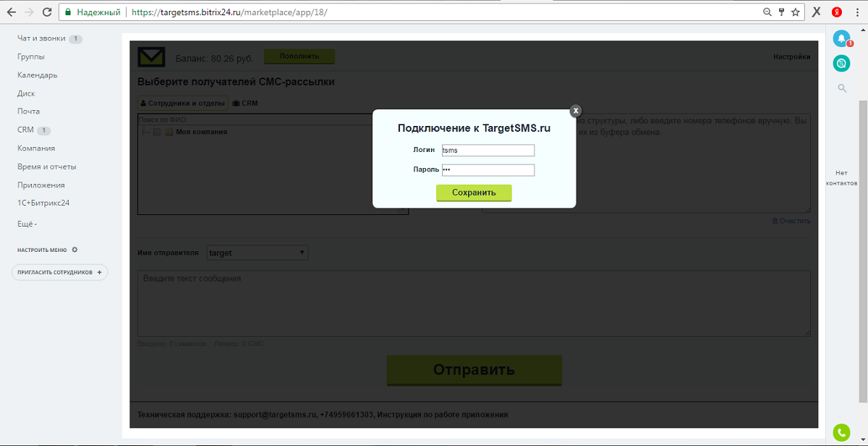Click ПРИГЛАСИТЬ СОТРУДНИКОВ button

tap(59, 272)
